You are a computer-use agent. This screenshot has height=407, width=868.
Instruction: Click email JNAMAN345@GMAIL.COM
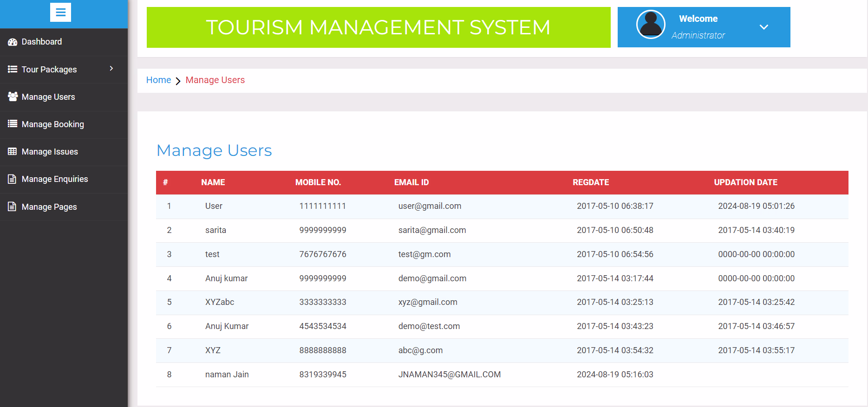click(x=450, y=375)
